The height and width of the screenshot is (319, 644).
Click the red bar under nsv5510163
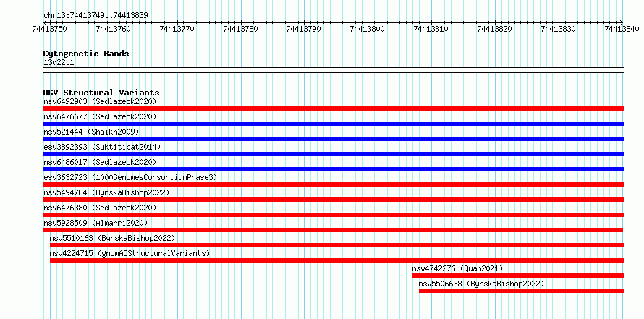point(336,245)
